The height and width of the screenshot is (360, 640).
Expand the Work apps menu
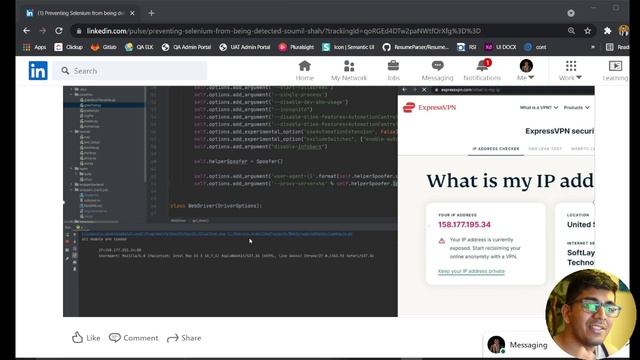(571, 71)
